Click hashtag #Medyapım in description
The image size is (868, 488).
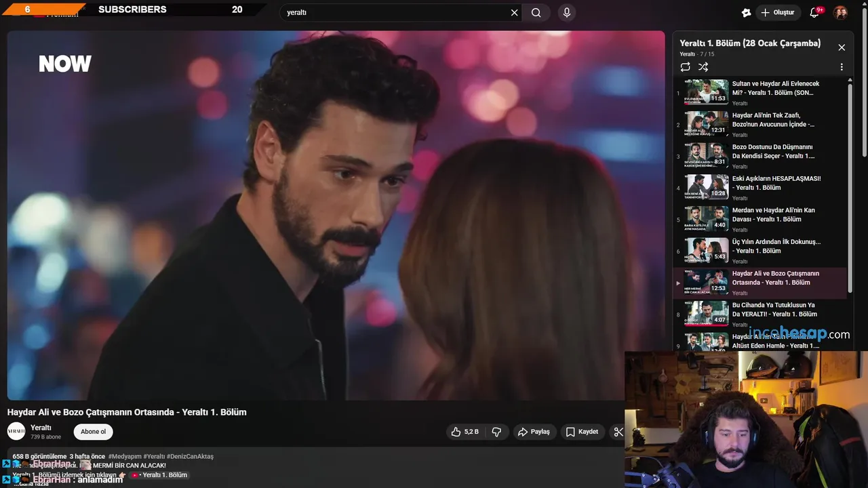[x=125, y=457]
